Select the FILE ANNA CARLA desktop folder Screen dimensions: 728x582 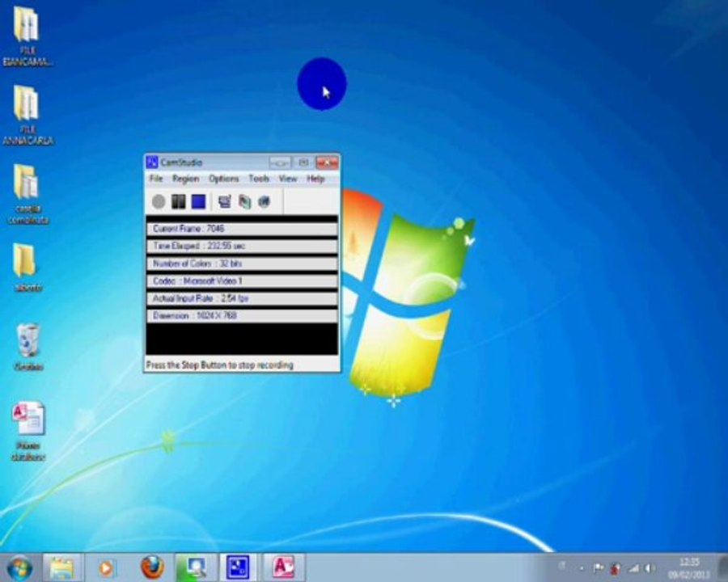pos(28,115)
